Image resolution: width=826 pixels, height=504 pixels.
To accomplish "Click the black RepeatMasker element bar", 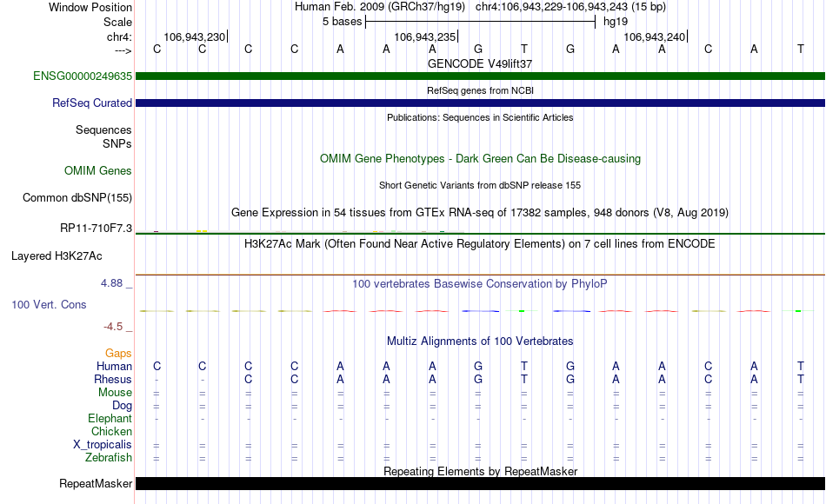I will pos(480,483).
